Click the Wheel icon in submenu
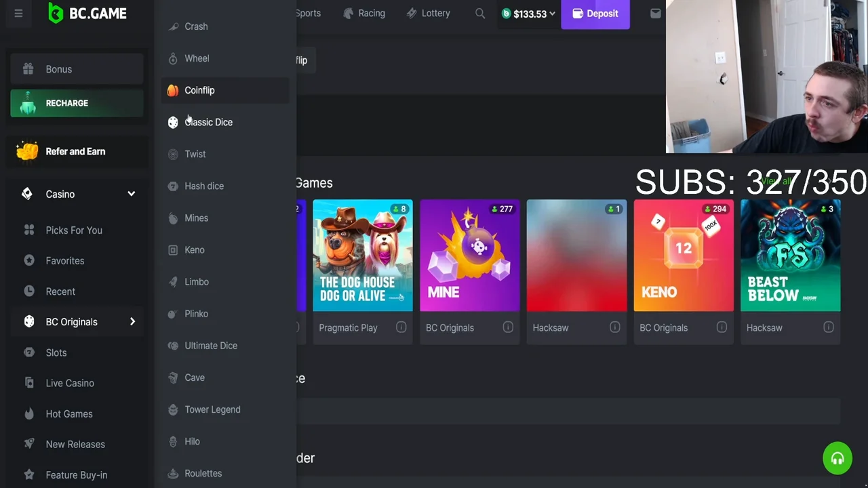Viewport: 868px width, 488px height. pos(173,58)
